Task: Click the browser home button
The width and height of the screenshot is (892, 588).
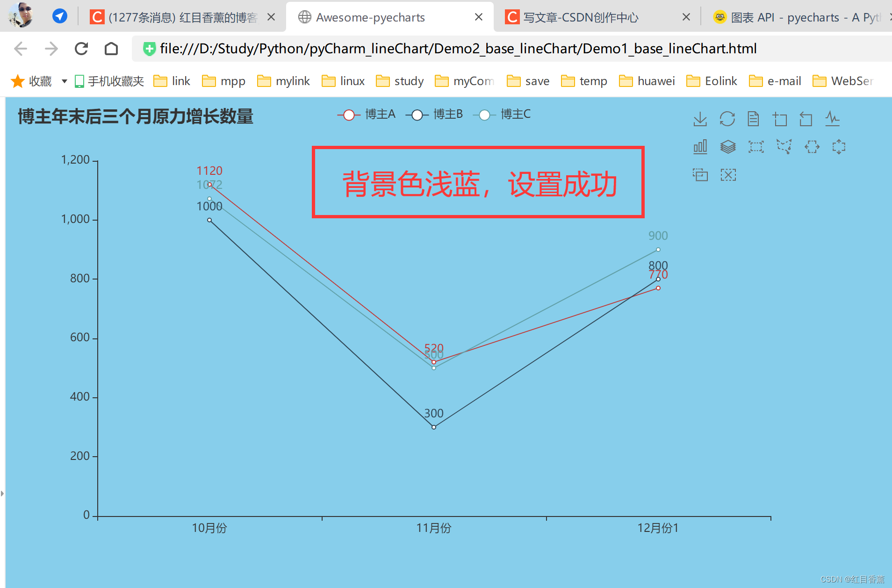Action: 111,48
